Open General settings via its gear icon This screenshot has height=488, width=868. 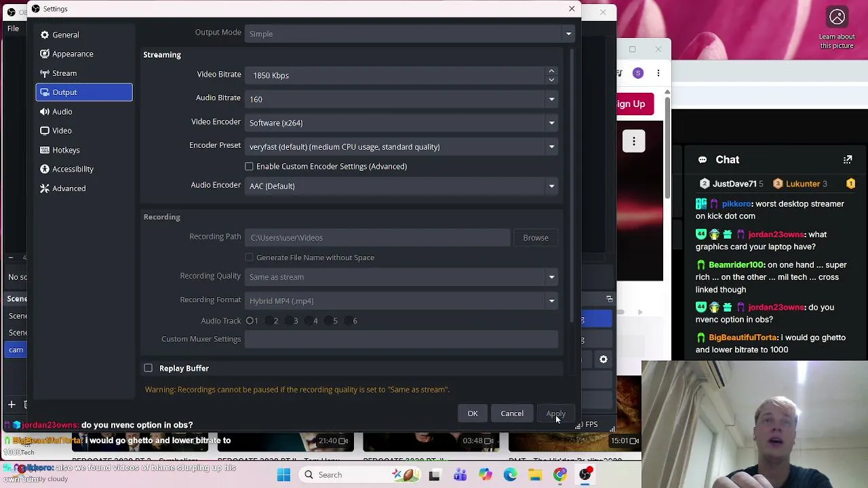[x=45, y=35]
